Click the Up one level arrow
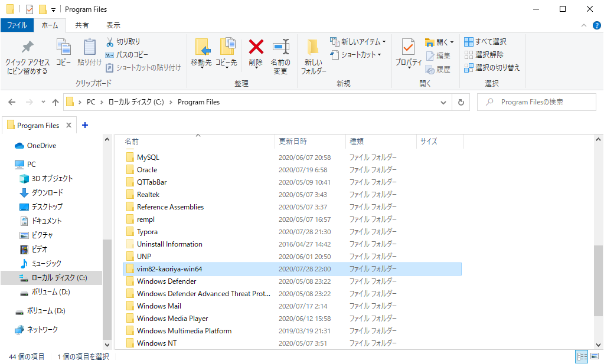The image size is (604, 364). 55,102
